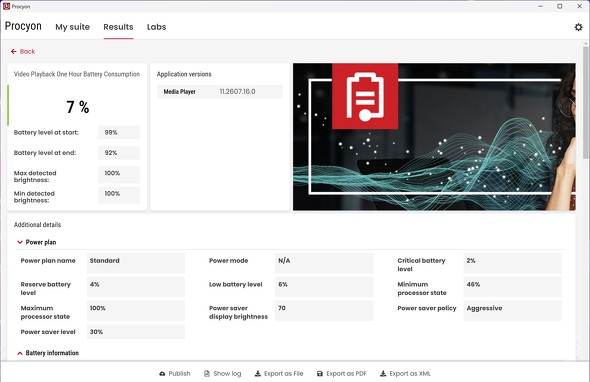Click the Export as PDF save icon
This screenshot has width=590, height=382.
click(x=320, y=374)
